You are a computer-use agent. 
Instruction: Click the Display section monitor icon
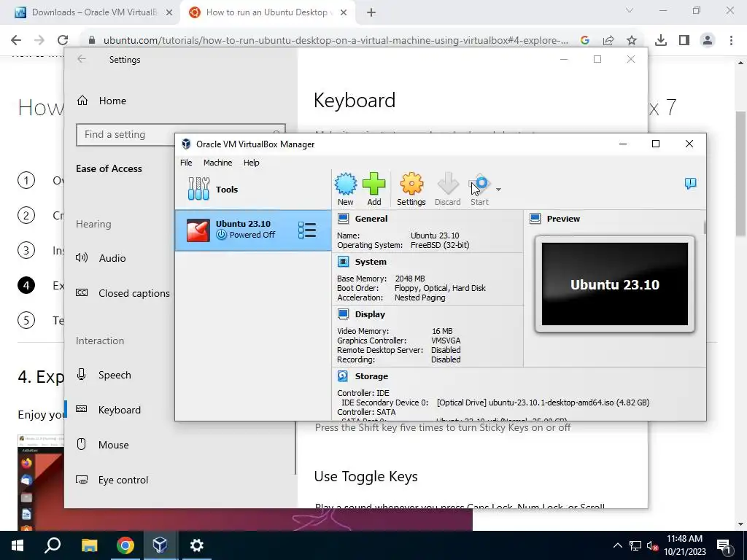point(343,314)
